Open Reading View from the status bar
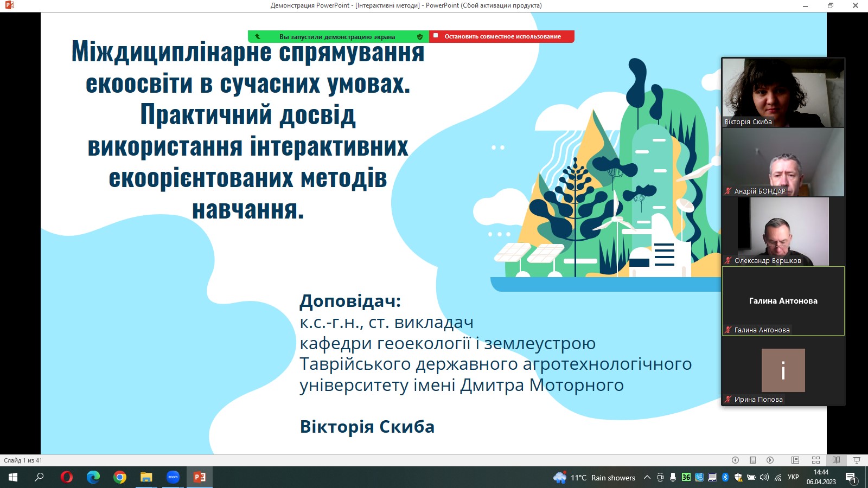Image resolution: width=868 pixels, height=488 pixels. point(836,460)
